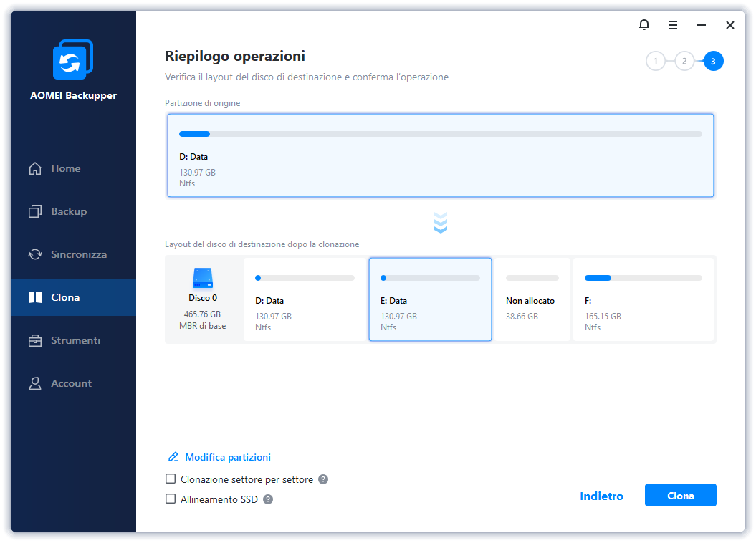Click the Sincronizza sync icon
Screen dimensions: 756x543
click(x=34, y=254)
